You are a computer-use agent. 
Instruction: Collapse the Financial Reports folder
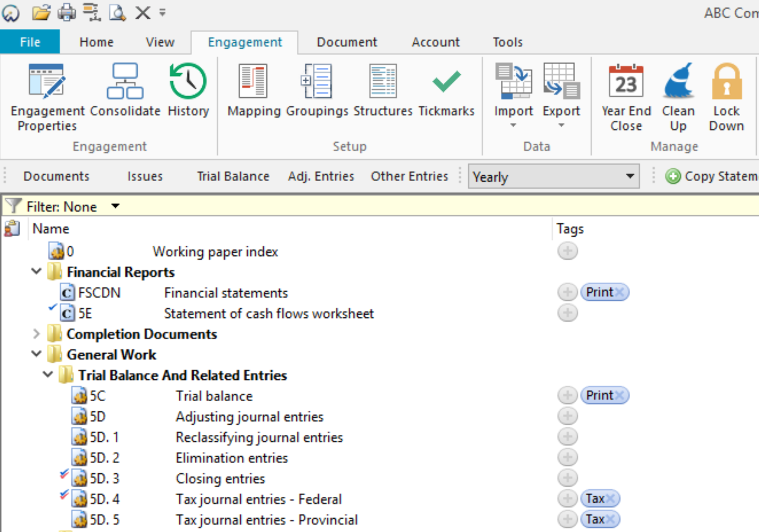tap(36, 271)
